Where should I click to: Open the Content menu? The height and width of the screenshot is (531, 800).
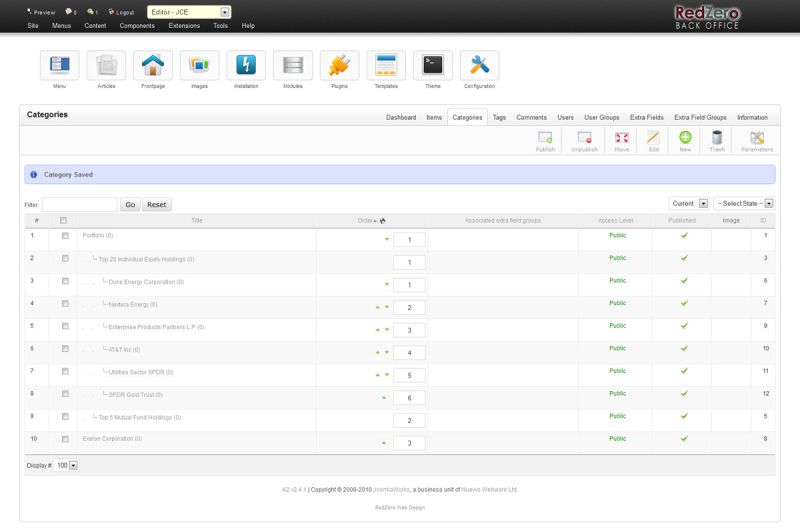pyautogui.click(x=95, y=26)
